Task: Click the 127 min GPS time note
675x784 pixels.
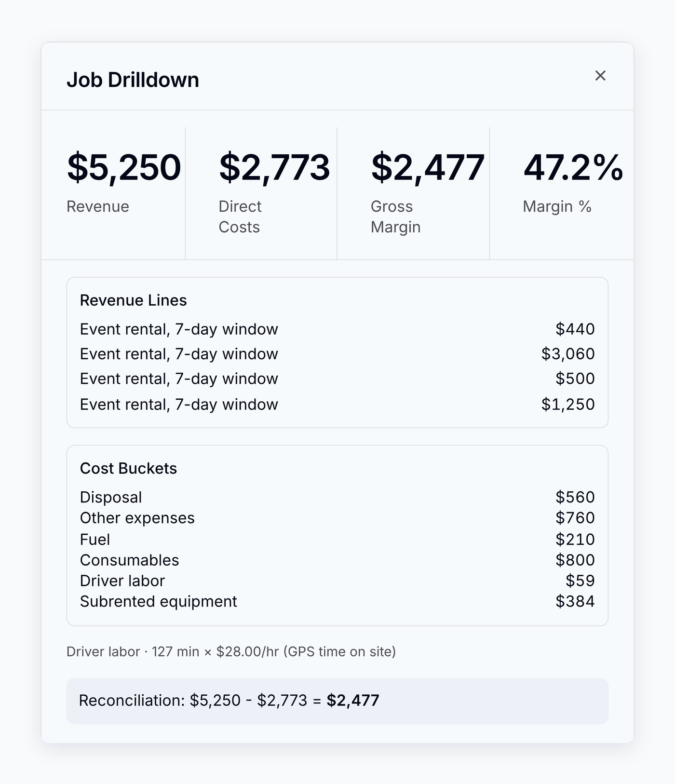Action: pyautogui.click(x=231, y=652)
